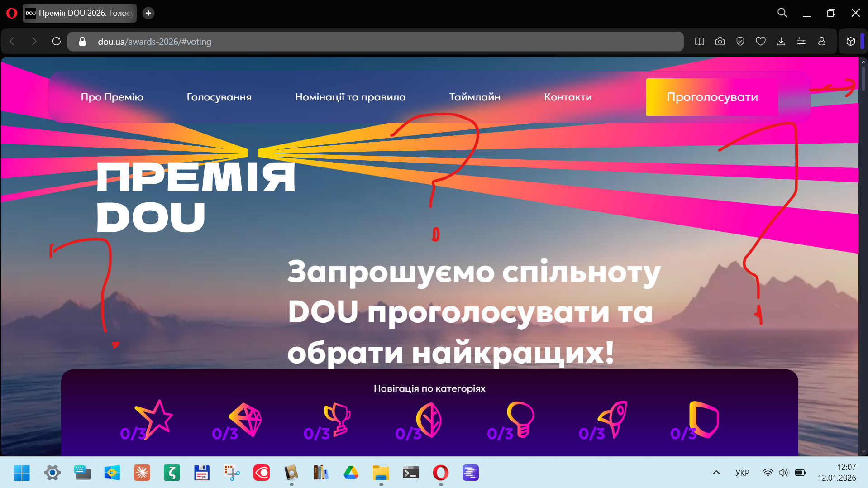868x488 pixels.
Task: Click the search tabs magnifier icon
Action: pyautogui.click(x=782, y=13)
